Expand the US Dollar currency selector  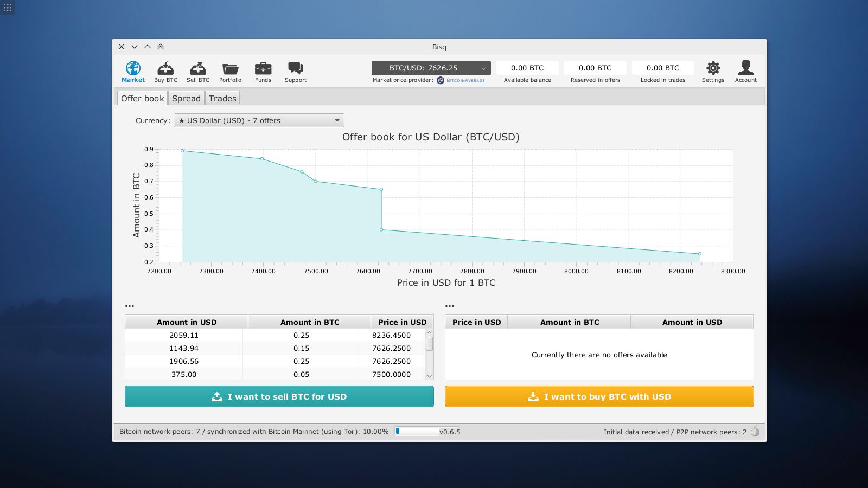click(259, 120)
